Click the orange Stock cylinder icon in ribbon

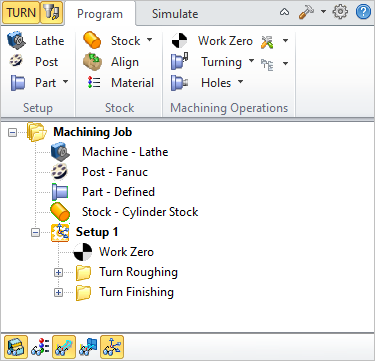point(92,40)
